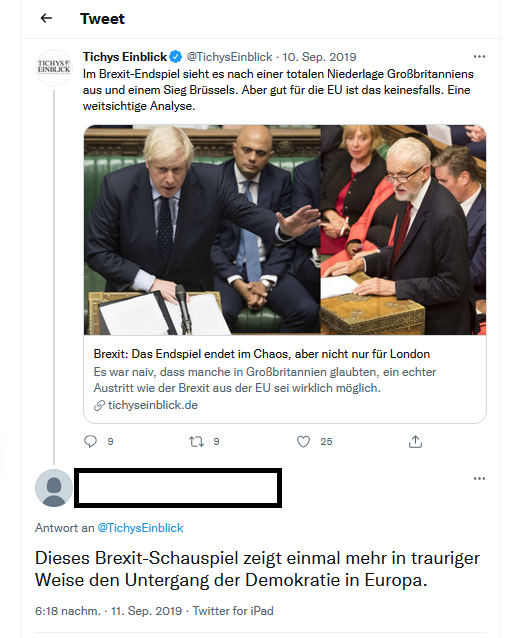Viewport: 513px width, 638px height.
Task: Click the link chain icon beside tichyseinblick.de
Action: click(x=99, y=406)
